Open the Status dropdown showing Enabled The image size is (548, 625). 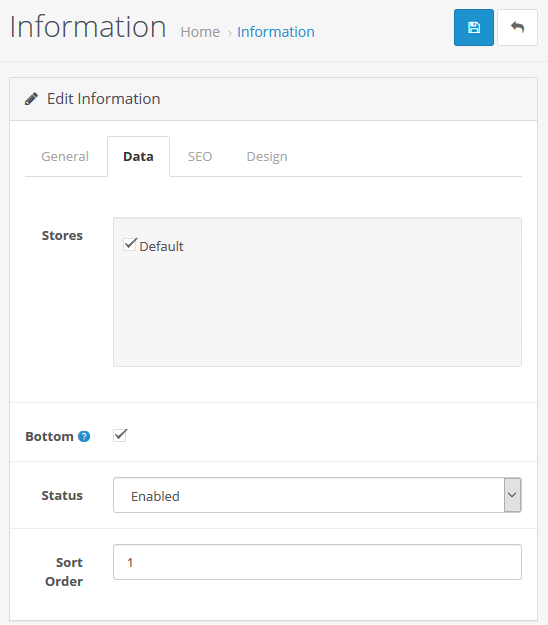317,495
